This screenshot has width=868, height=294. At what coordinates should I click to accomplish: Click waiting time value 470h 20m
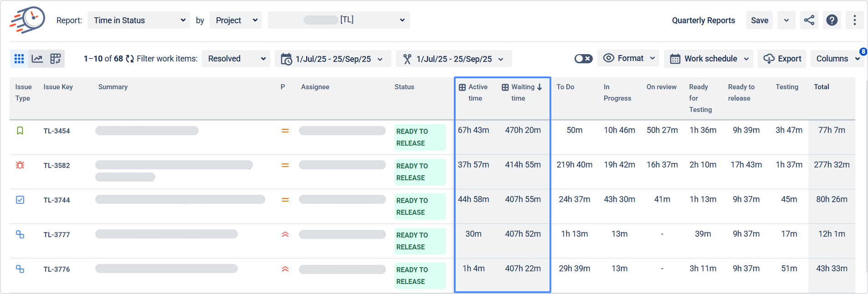(523, 130)
